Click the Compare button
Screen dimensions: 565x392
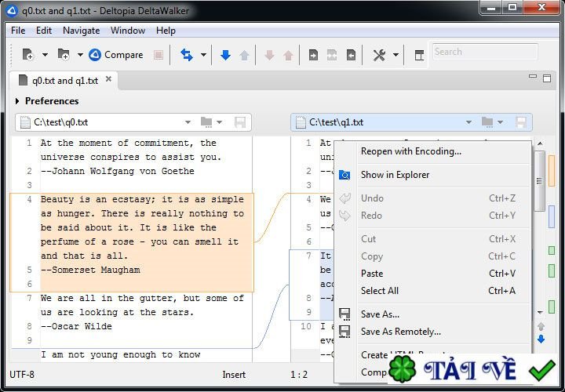click(116, 55)
